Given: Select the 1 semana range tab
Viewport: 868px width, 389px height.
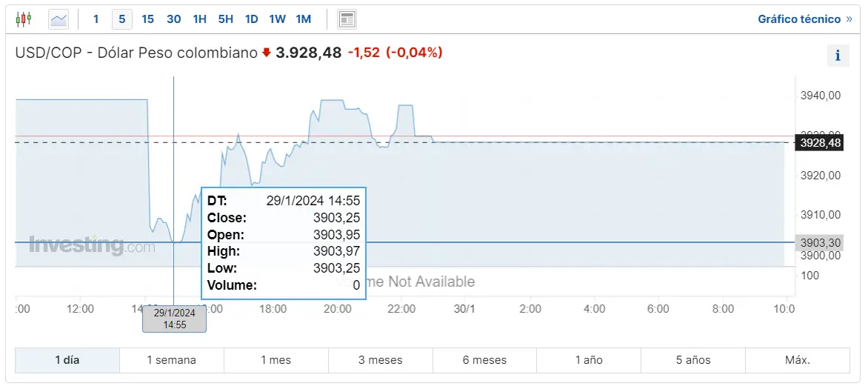Looking at the screenshot, I should [x=172, y=360].
